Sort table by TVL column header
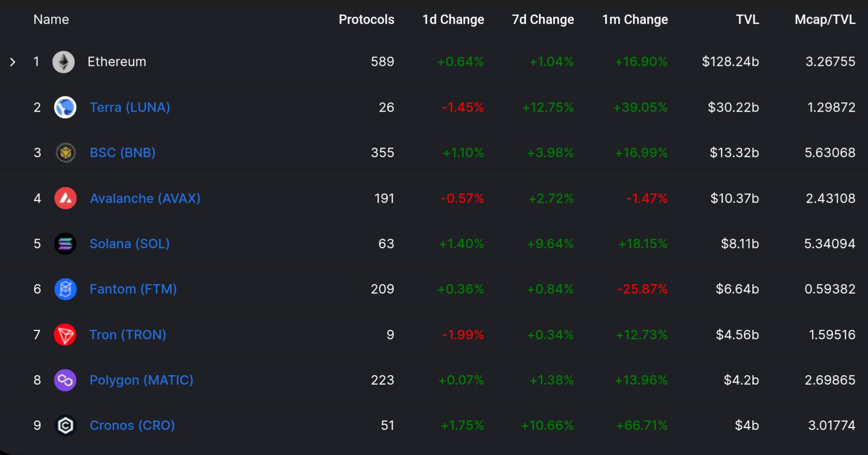 tap(747, 20)
